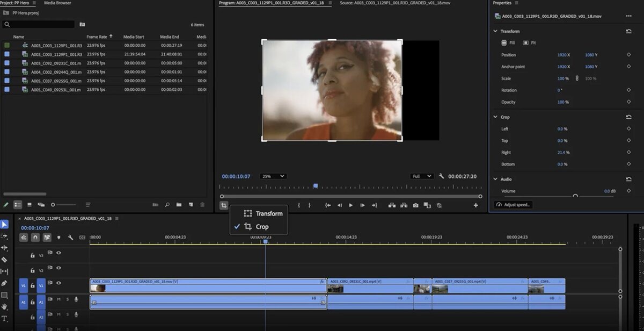Click the crop mode button in Program monitor
The height and width of the screenshot is (331, 644).
[x=224, y=205]
